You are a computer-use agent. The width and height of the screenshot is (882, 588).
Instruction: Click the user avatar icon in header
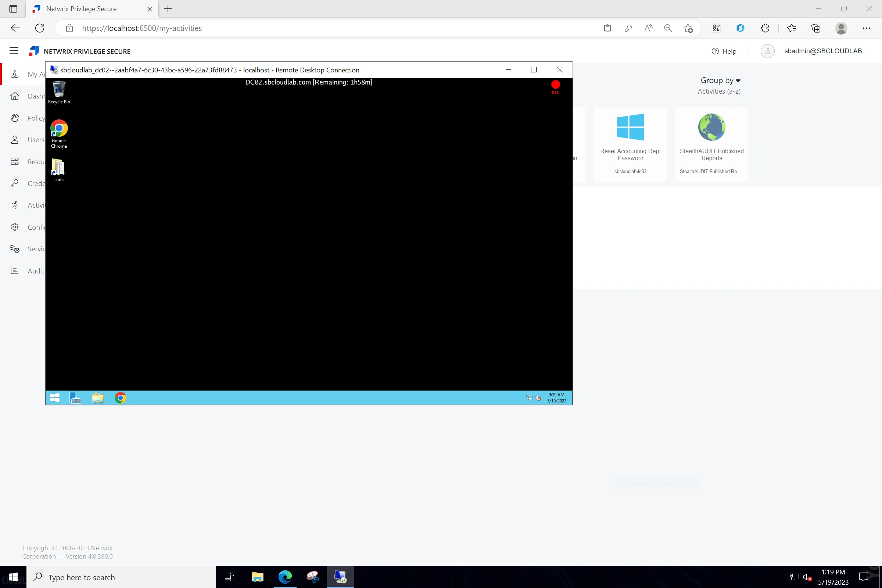(x=767, y=51)
